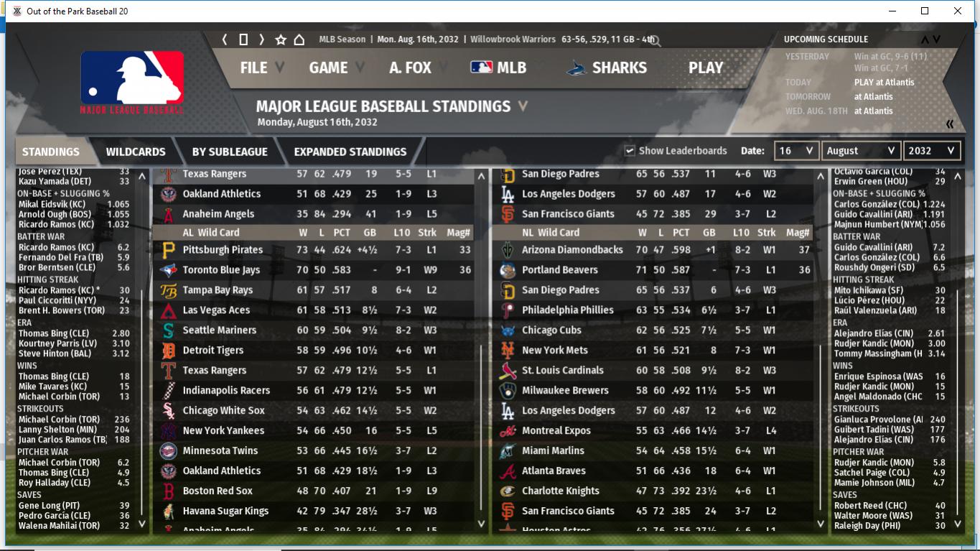Go back with the left navigation arrow
The height and width of the screenshot is (551, 980).
[225, 40]
